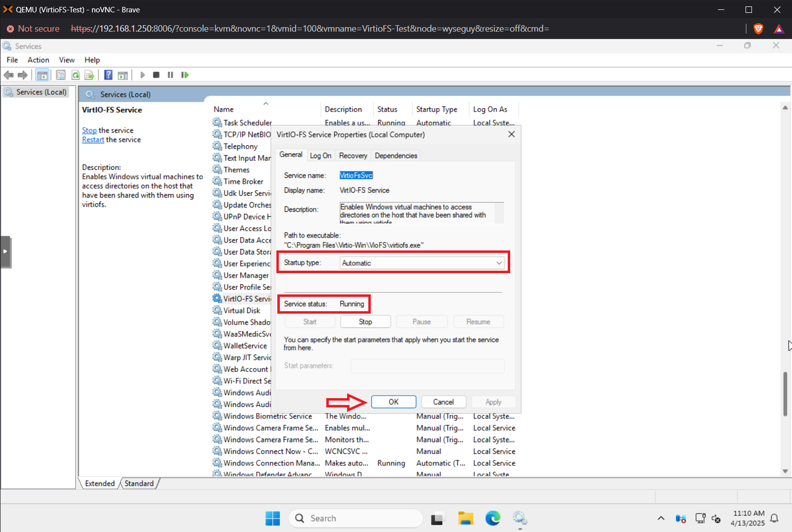
Task: Click the Brave Rewards triangle icon
Action: [x=779, y=29]
